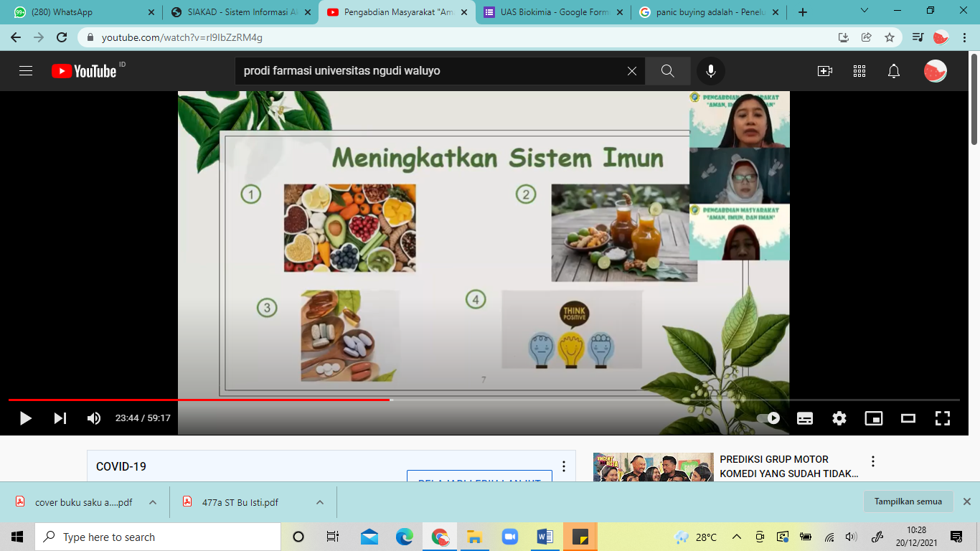Click the Create video icon
This screenshot has width=980, height=551.
[x=825, y=71]
